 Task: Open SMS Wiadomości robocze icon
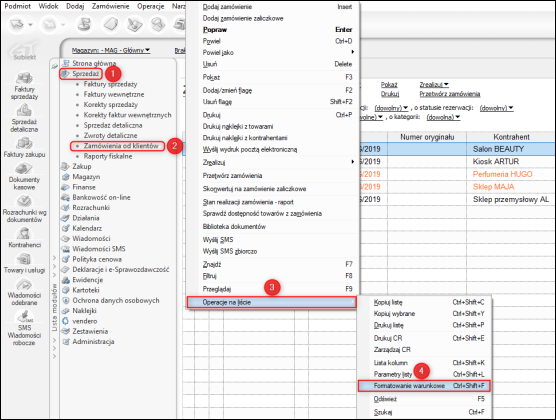pyautogui.click(x=24, y=328)
